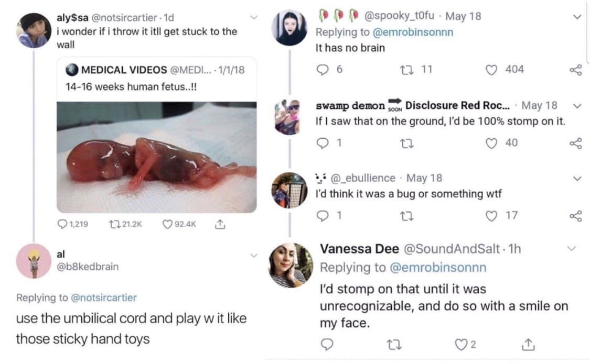Share the aly$sa tweet via upload icon
This screenshot has height=364, width=590.
(220, 225)
